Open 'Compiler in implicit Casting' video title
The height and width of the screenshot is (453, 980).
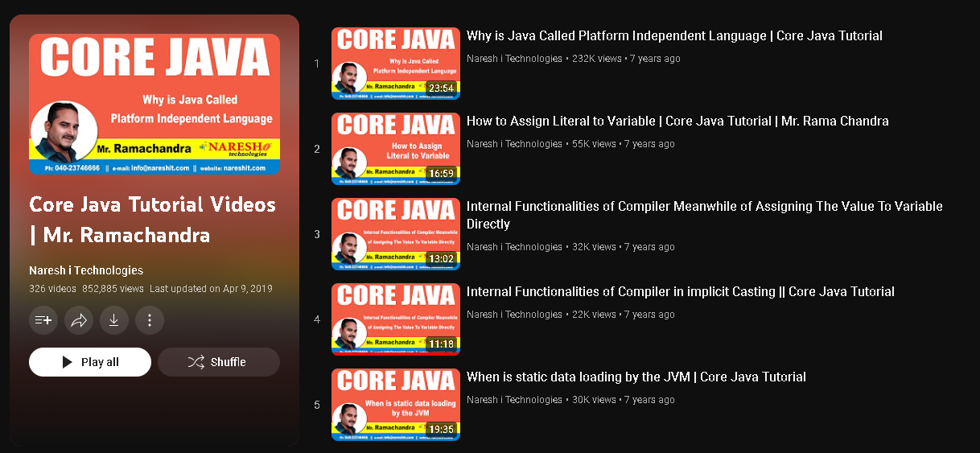[x=681, y=292]
